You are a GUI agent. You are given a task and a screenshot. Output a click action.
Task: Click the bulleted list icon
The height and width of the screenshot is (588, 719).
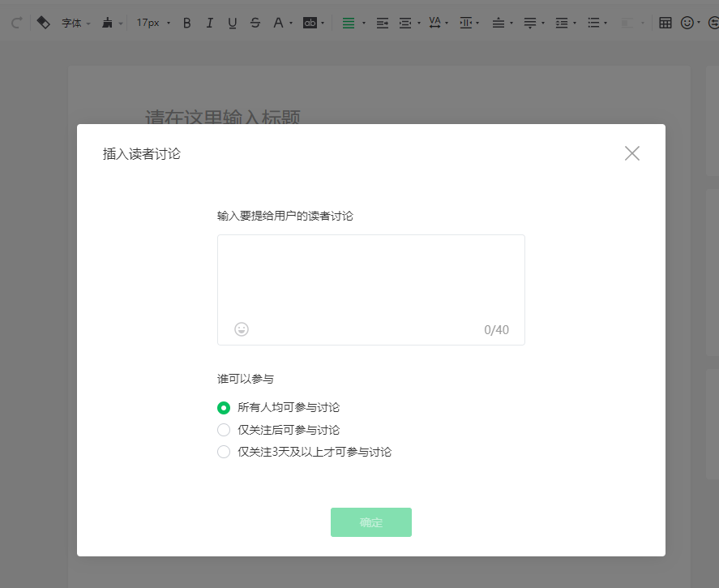coord(593,23)
